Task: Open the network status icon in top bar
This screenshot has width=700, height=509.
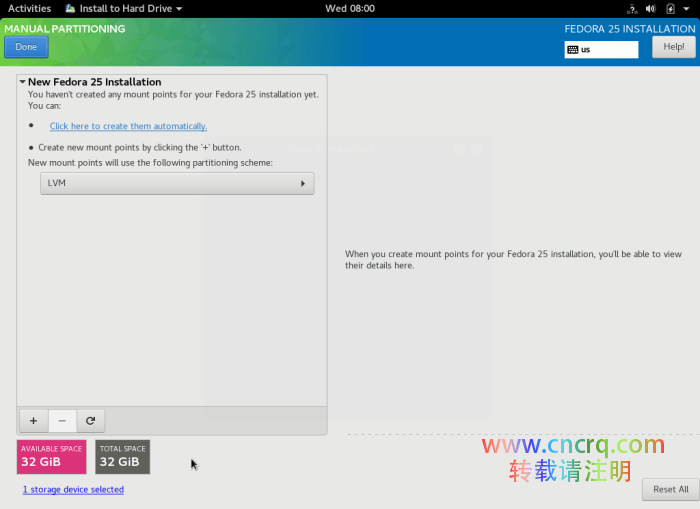Action: point(632,8)
